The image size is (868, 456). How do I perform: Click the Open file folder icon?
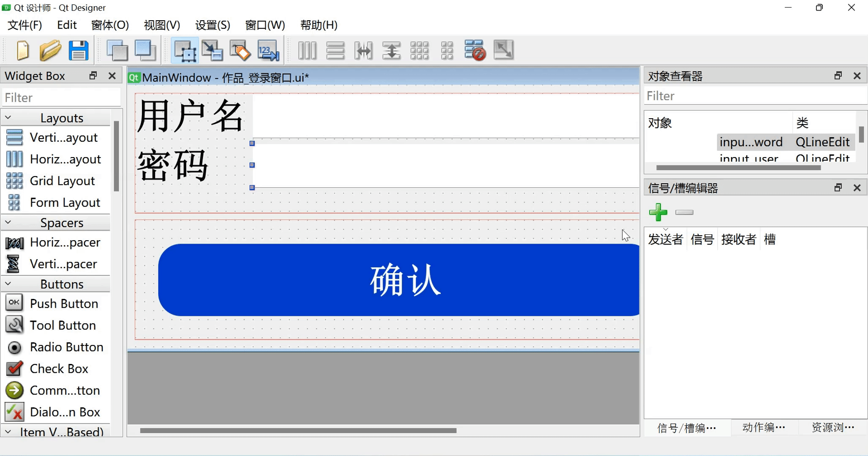click(x=50, y=51)
